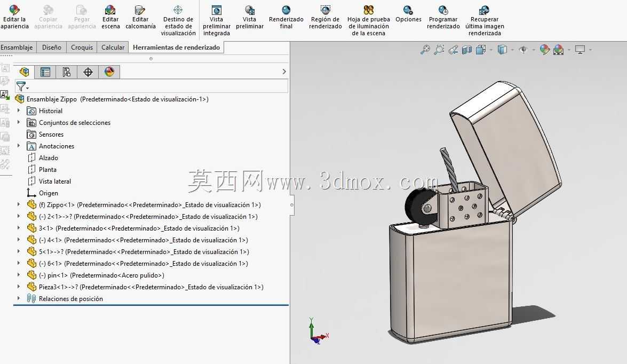Click Zoom to Area magnifier icon
Viewport: 627px width, 364px height.
pos(439,50)
